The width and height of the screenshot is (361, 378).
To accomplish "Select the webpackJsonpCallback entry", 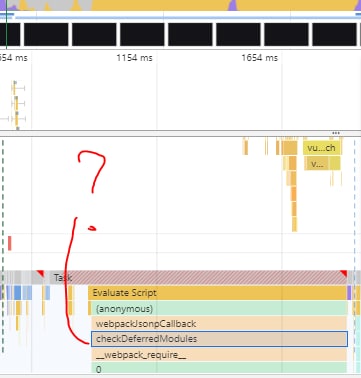I will pyautogui.click(x=219, y=324).
